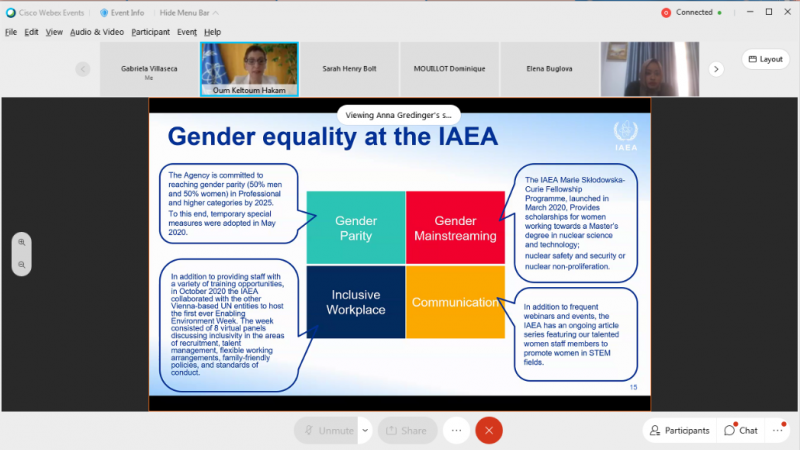Image resolution: width=800 pixels, height=450 pixels.
Task: Maximize the Webex window
Action: coord(769,12)
